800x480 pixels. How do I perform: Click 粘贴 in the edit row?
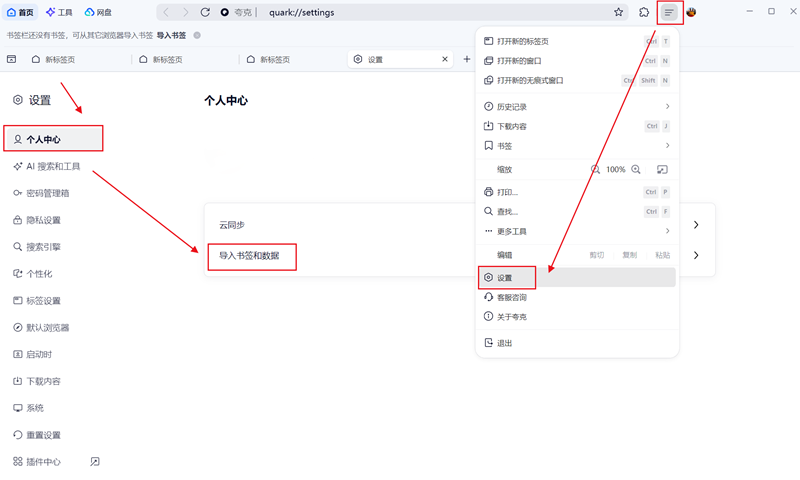pos(663,255)
